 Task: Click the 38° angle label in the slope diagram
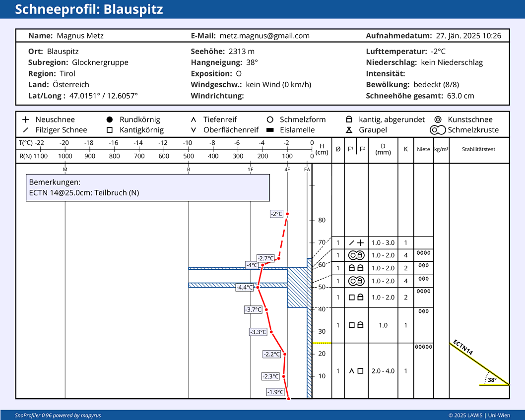click(492, 380)
